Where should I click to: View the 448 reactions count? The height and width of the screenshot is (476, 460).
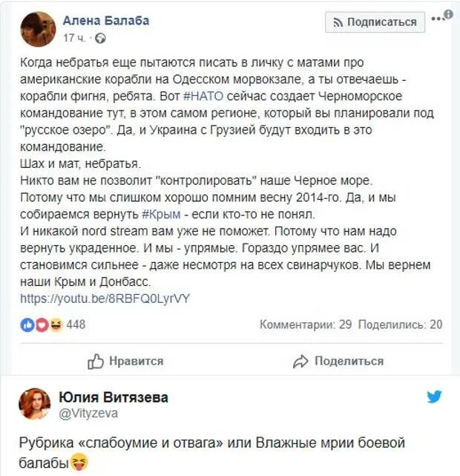pos(76,325)
